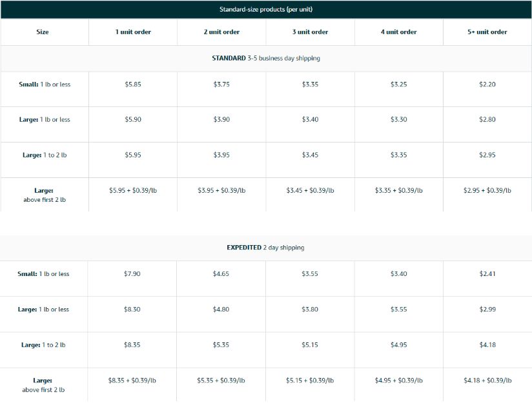Select the $3.90 standard large price
Screen dimensions: 532x405
[221, 119]
